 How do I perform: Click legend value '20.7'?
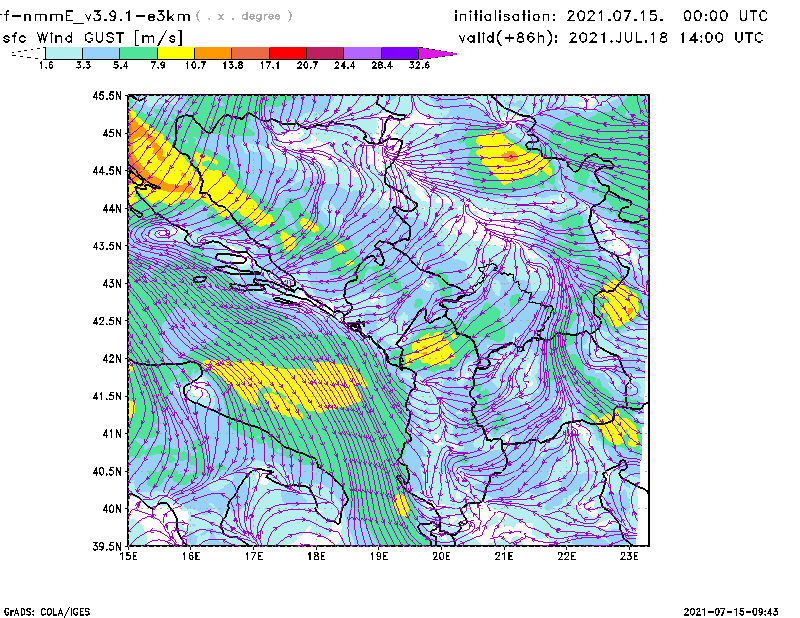307,65
